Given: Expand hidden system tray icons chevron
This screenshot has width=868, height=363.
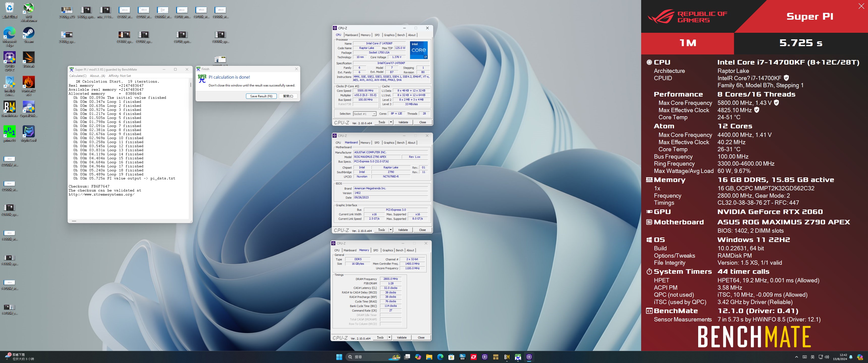Looking at the screenshot, I should [x=797, y=357].
